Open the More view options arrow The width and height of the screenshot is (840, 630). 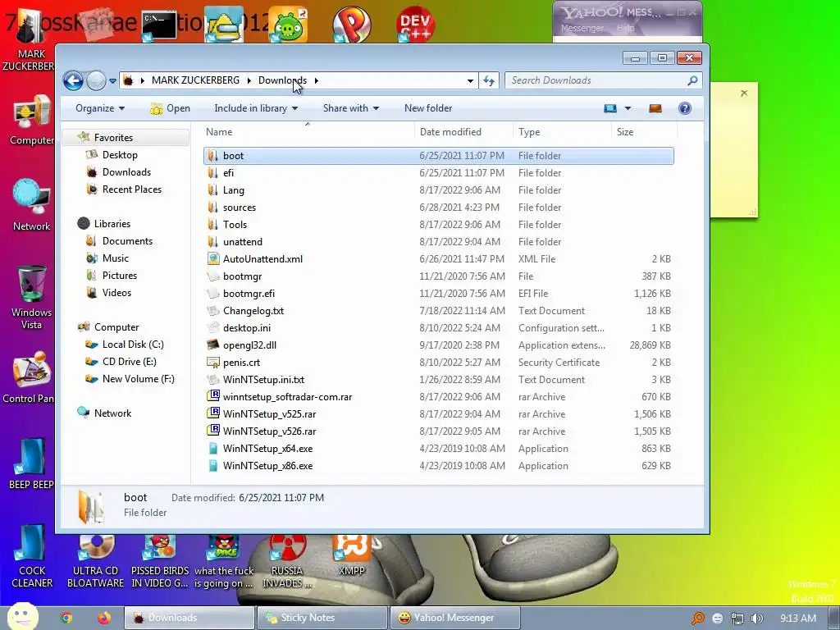pyautogui.click(x=628, y=108)
